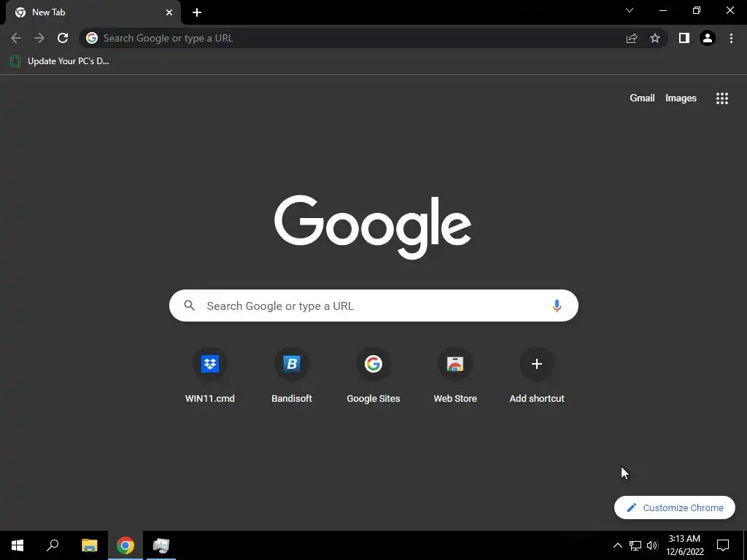Click Customize Chrome button

[674, 507]
